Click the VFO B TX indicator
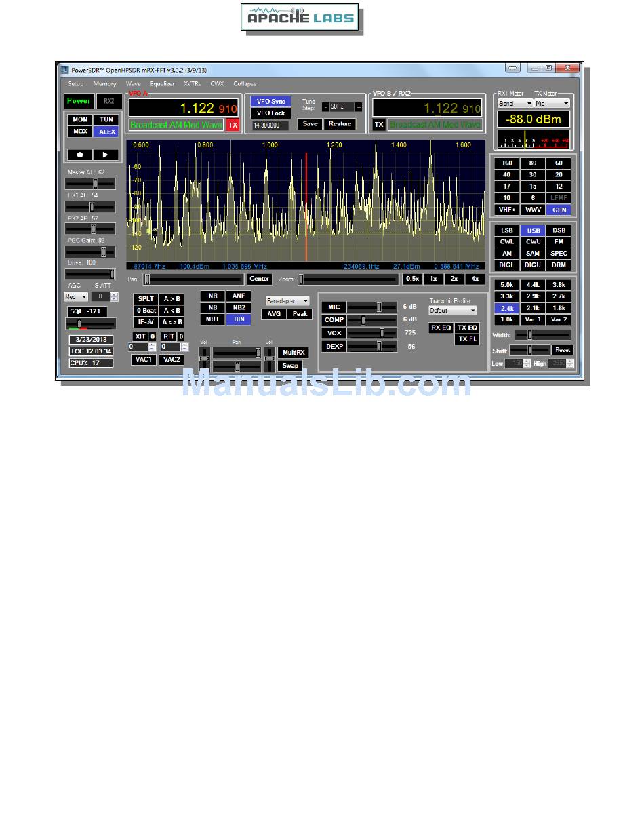This screenshot has width=644, height=839. pyautogui.click(x=379, y=125)
